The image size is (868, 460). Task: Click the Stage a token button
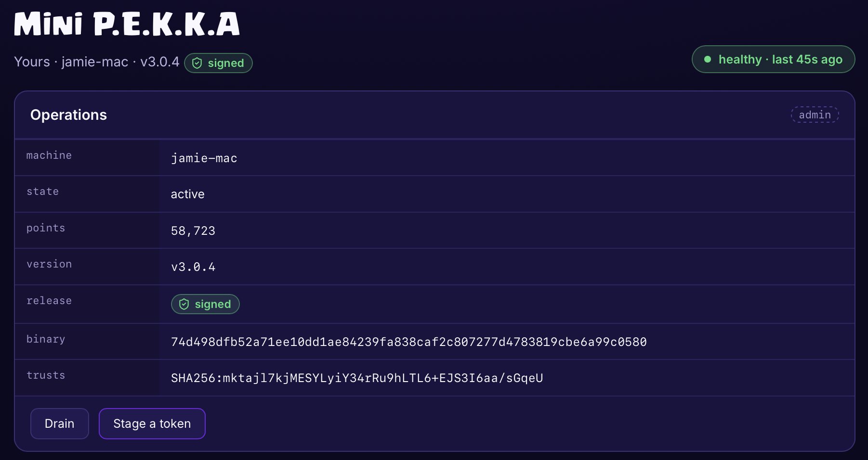click(152, 423)
